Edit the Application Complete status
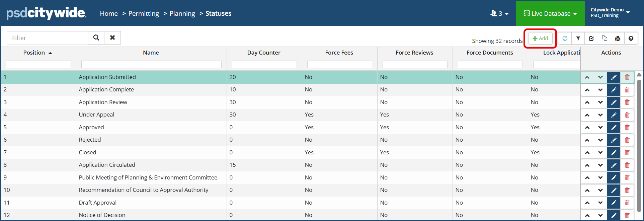Screen dimensions: 644x221 click(614, 90)
